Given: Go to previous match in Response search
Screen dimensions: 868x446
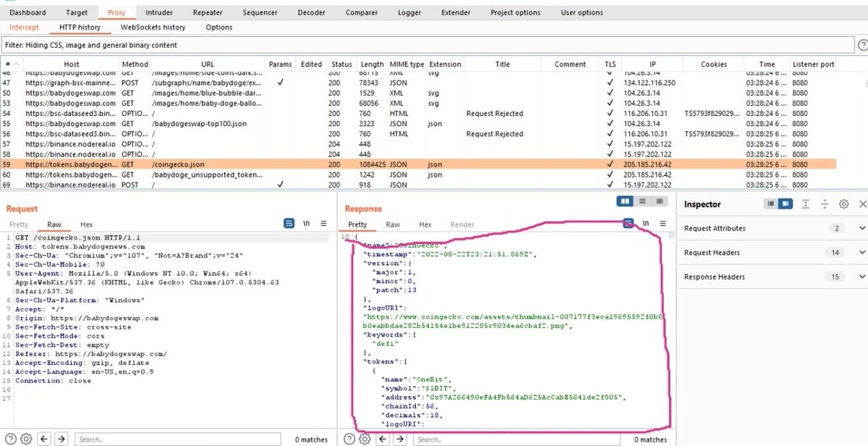Looking at the screenshot, I should pyautogui.click(x=383, y=439).
